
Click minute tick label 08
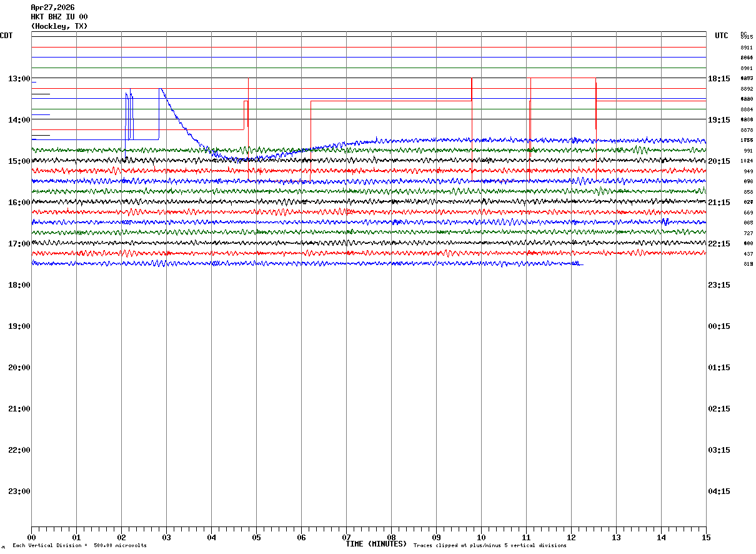coord(391,538)
